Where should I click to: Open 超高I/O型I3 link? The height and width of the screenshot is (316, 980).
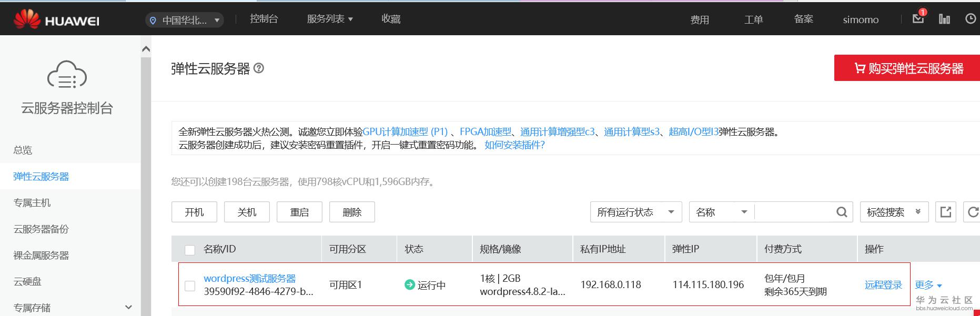pyautogui.click(x=693, y=132)
